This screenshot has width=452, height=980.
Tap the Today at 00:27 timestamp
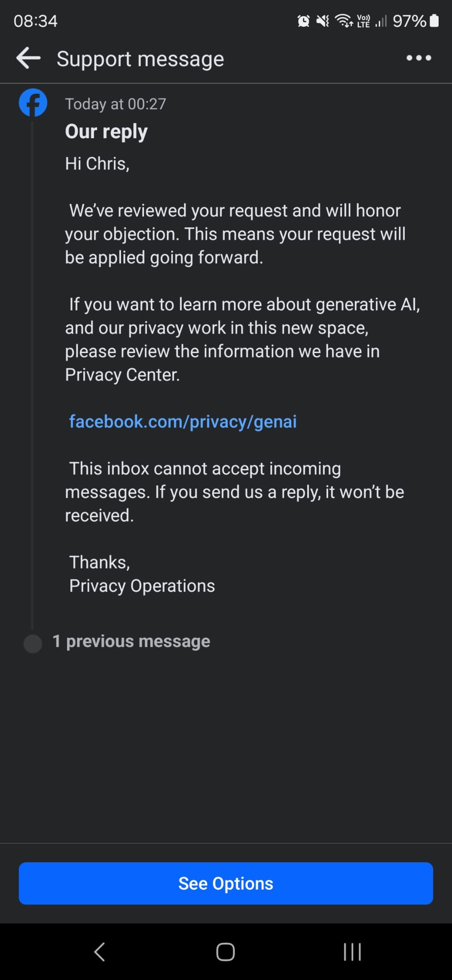[x=116, y=104]
